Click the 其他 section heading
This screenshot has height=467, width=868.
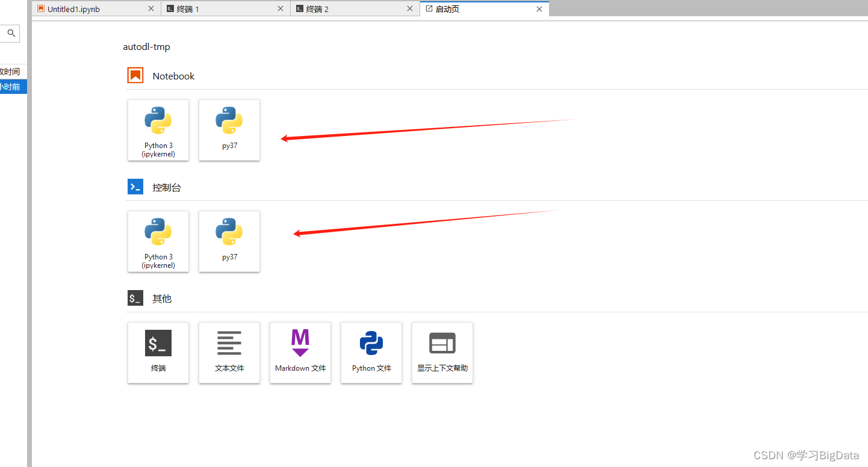coord(162,298)
